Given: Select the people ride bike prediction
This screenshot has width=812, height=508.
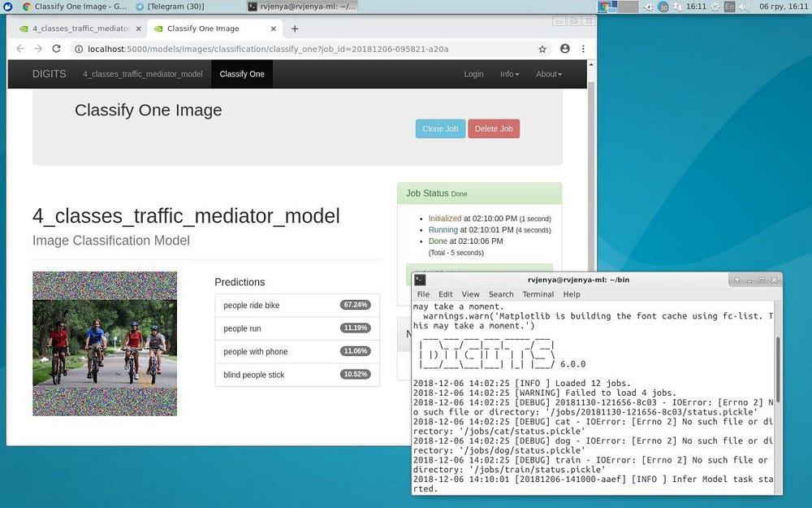Looking at the screenshot, I should (x=297, y=306).
